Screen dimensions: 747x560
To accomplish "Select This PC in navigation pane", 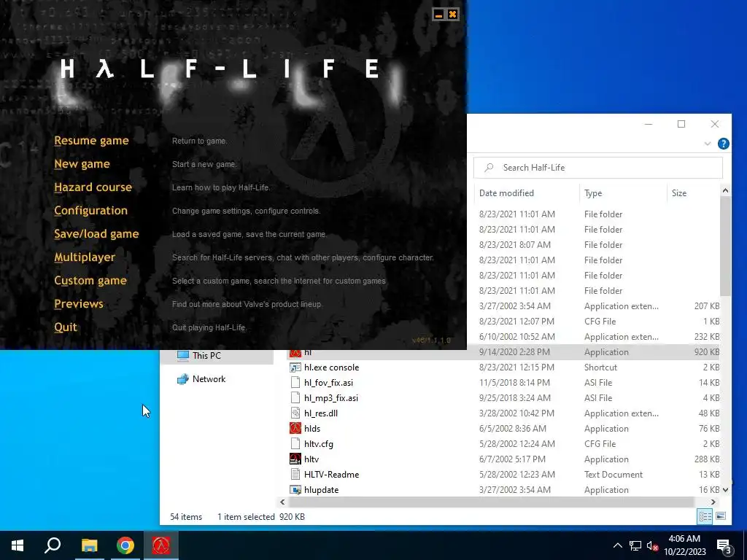I will pyautogui.click(x=206, y=355).
